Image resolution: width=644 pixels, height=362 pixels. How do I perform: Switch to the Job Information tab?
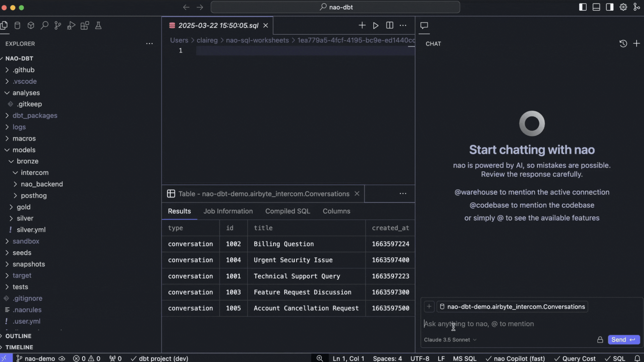click(228, 211)
